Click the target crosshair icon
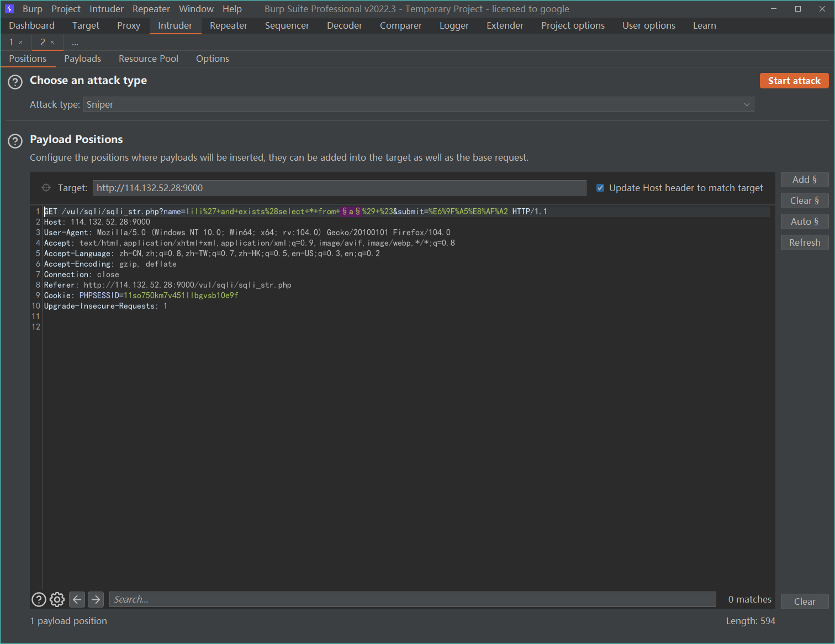 (46, 188)
